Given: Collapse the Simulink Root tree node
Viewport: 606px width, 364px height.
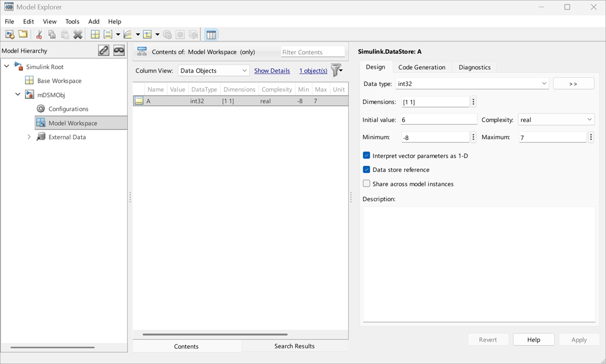Looking at the screenshot, I should (x=7, y=66).
